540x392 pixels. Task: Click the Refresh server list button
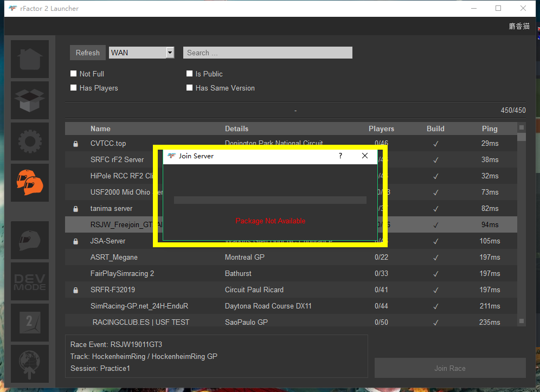[x=87, y=53]
